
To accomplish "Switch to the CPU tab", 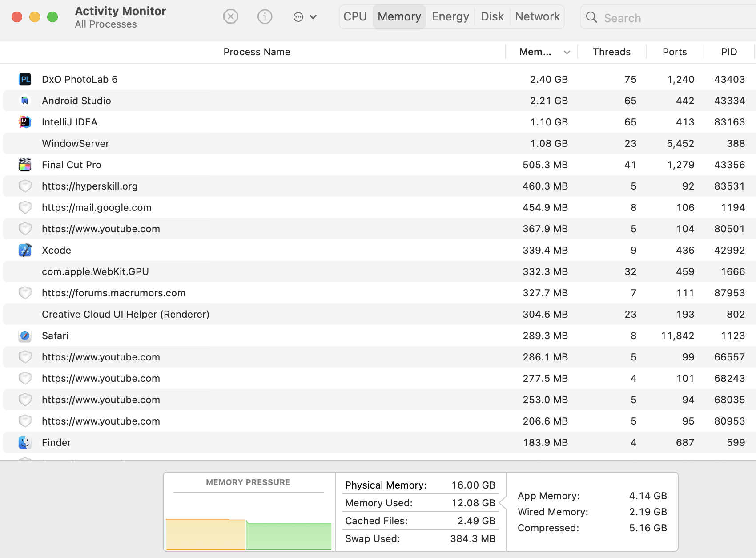I will pos(355,17).
